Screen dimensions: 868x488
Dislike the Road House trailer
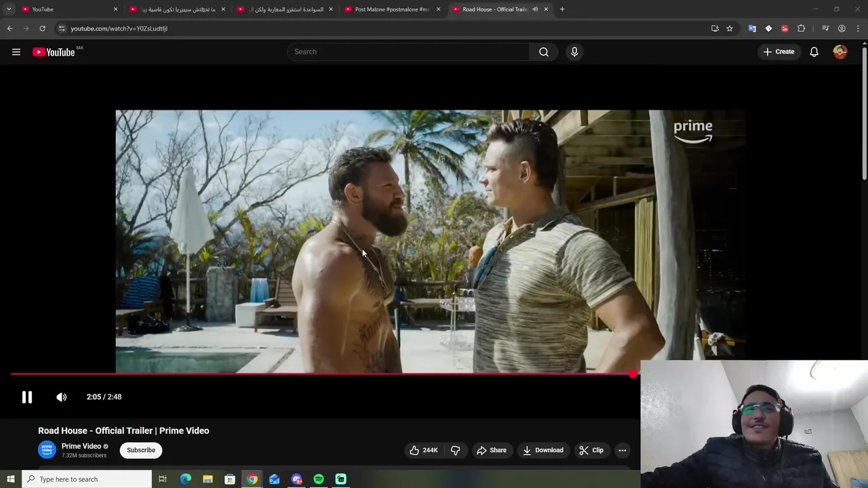456,450
